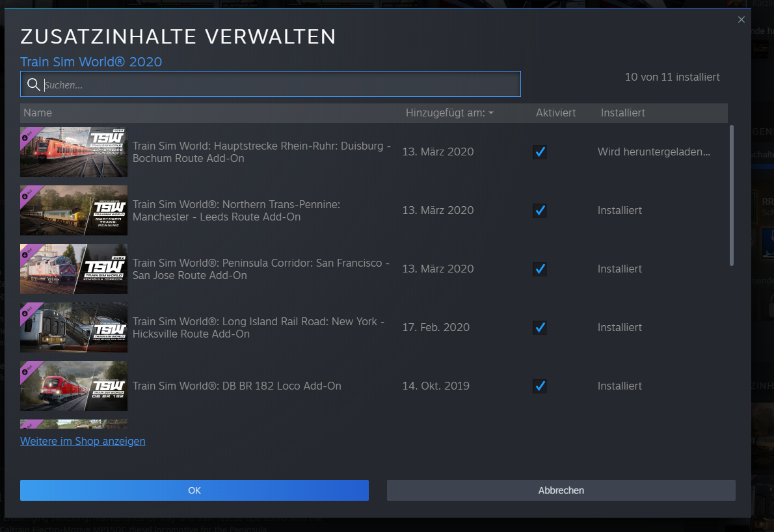Viewport: 774px width, 532px height.
Task: Uncheck the DB BR 182 Loco add-on
Action: point(540,386)
